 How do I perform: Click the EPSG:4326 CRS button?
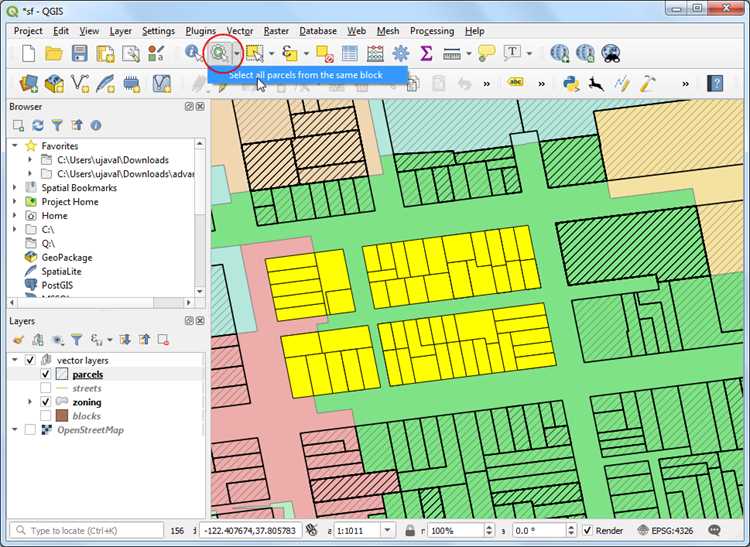click(x=665, y=530)
